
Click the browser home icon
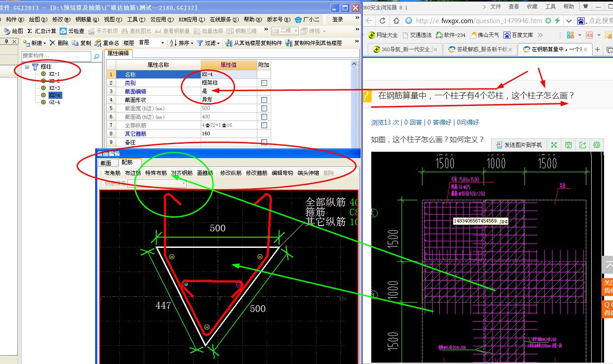pos(396,21)
